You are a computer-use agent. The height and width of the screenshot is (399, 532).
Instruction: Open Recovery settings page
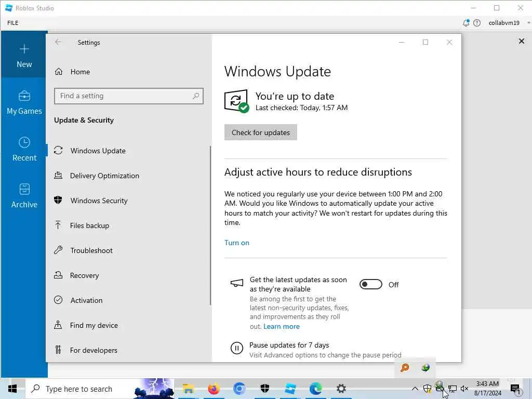tap(129, 275)
